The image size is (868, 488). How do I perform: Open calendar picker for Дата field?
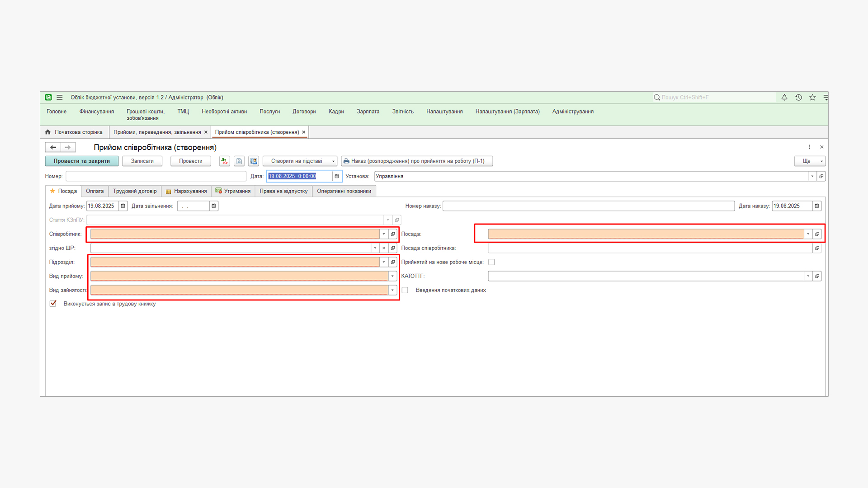[337, 176]
